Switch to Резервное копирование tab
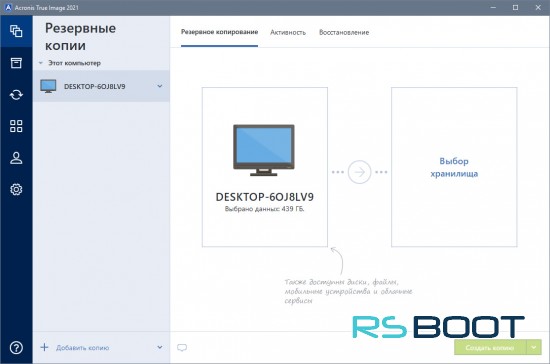Viewport: 550px width, 364px height. [x=219, y=32]
